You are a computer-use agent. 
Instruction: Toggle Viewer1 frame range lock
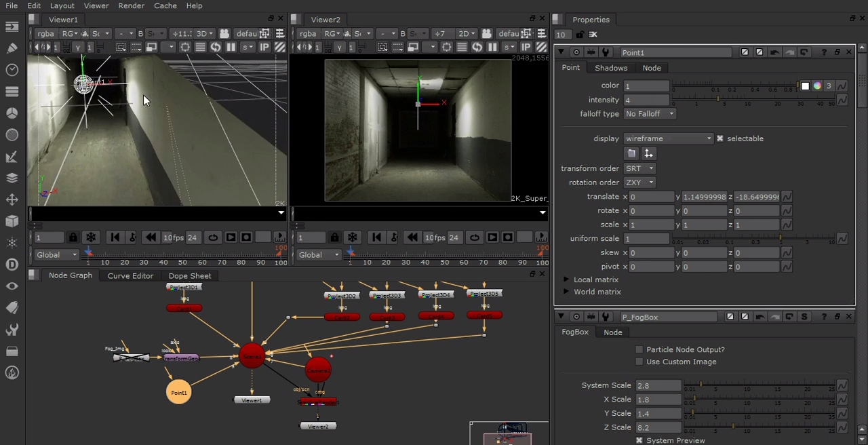[73, 237]
